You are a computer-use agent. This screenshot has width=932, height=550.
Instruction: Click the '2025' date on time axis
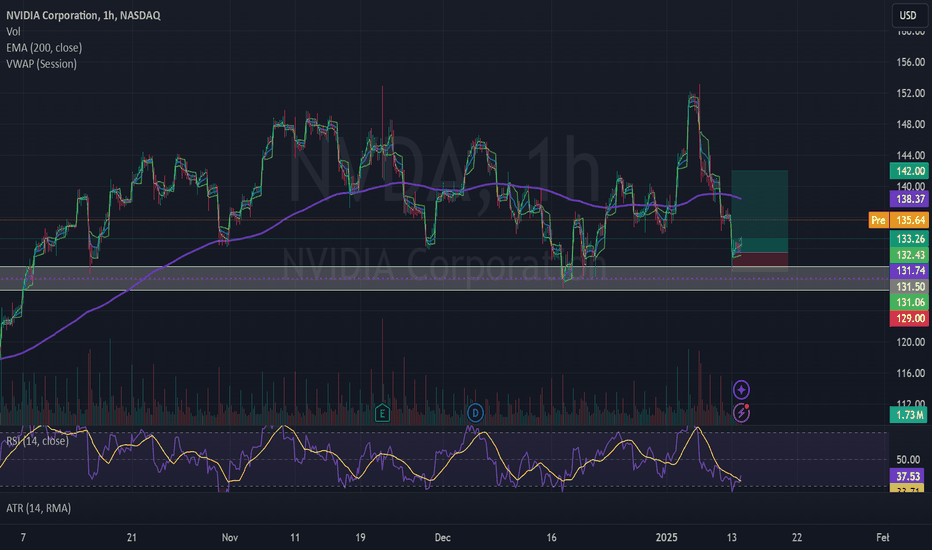click(x=666, y=538)
